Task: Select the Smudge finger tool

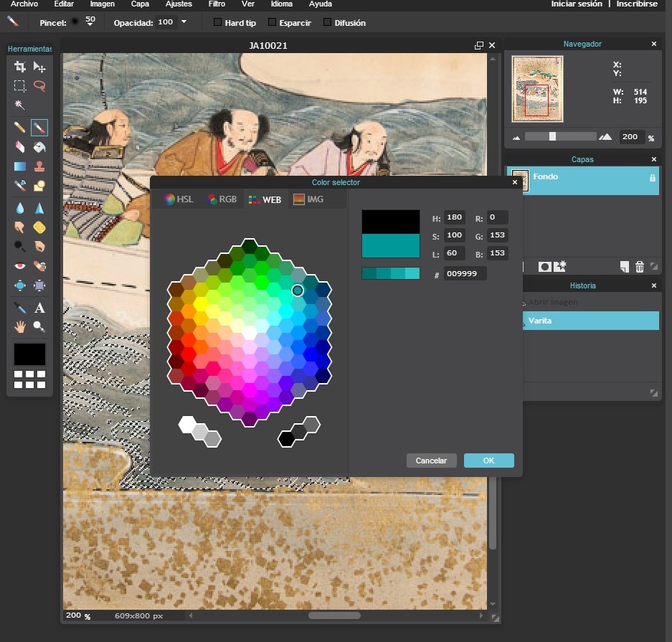Action: coord(19,227)
